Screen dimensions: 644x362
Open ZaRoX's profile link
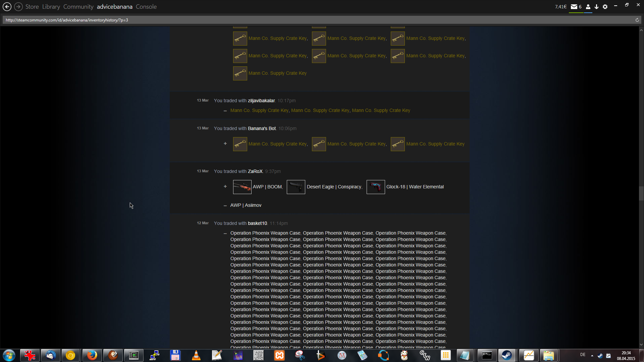(x=255, y=171)
